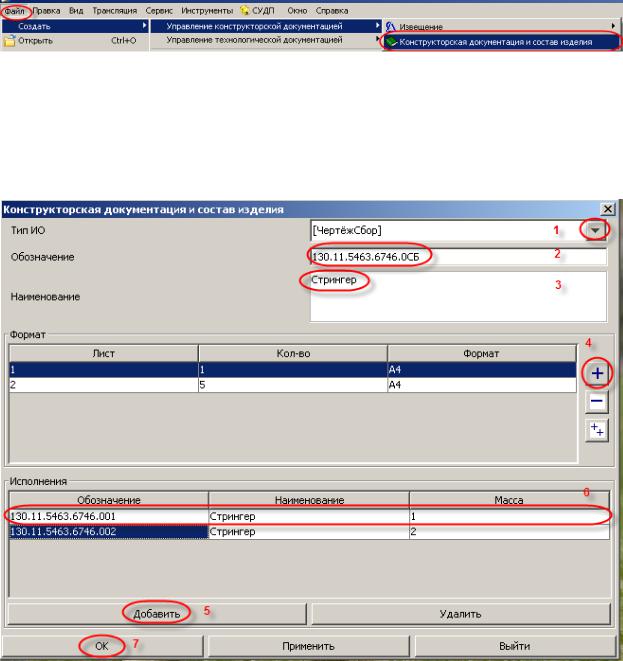Open the Сервис menu
The width and height of the screenshot is (623, 661).
click(159, 11)
